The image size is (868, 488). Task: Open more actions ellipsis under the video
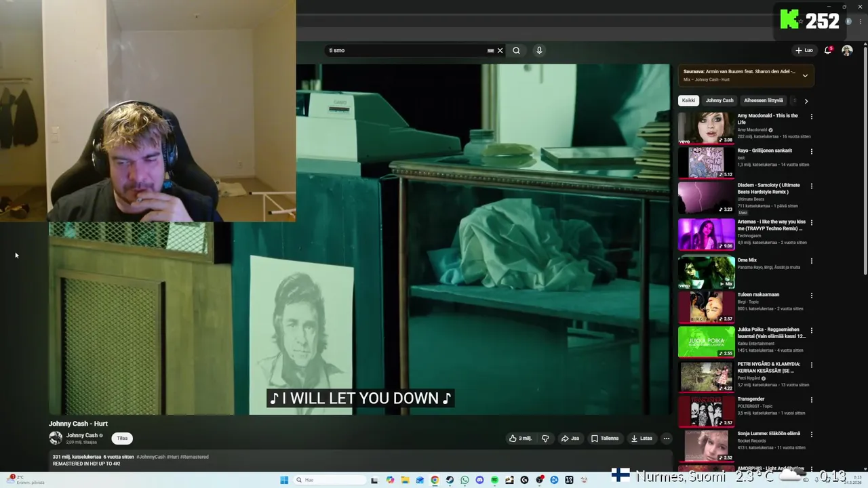click(666, 439)
